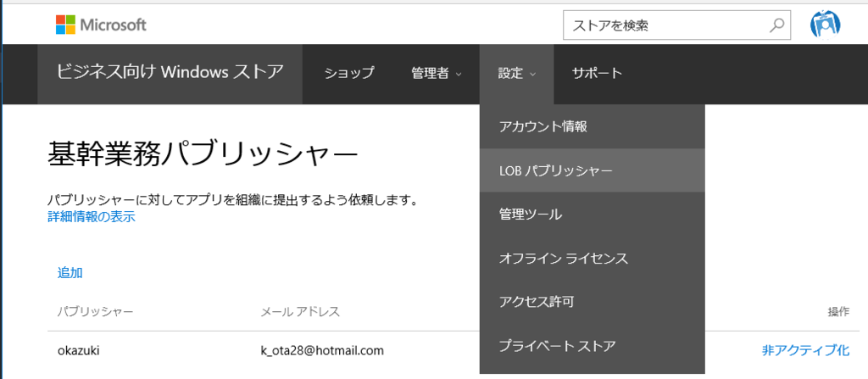
Task: Click the 追加 link
Action: (x=70, y=273)
